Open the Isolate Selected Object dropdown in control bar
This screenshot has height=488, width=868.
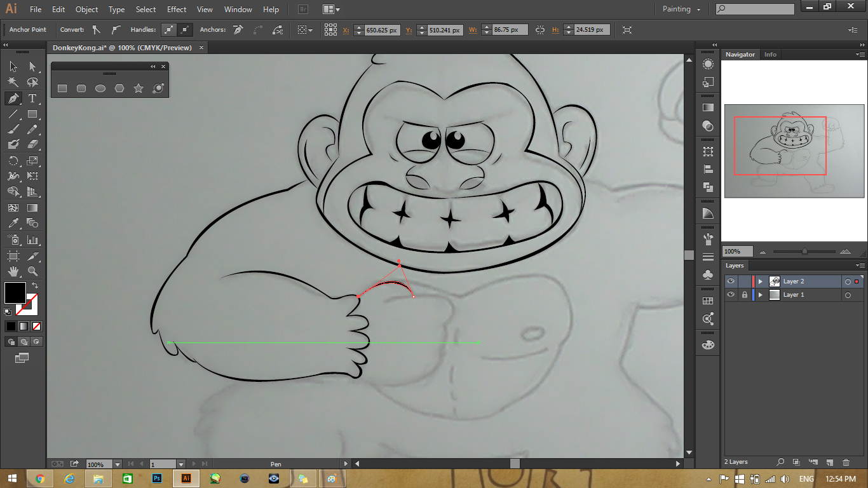click(306, 30)
